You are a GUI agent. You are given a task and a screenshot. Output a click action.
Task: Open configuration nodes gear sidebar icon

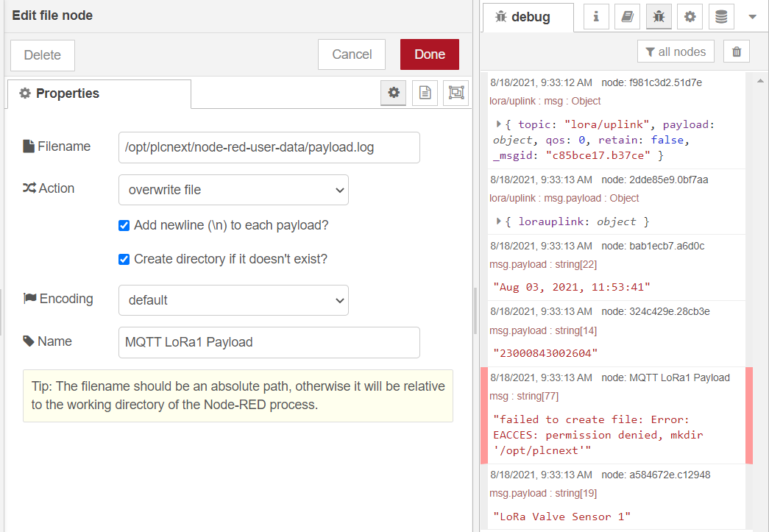[690, 17]
